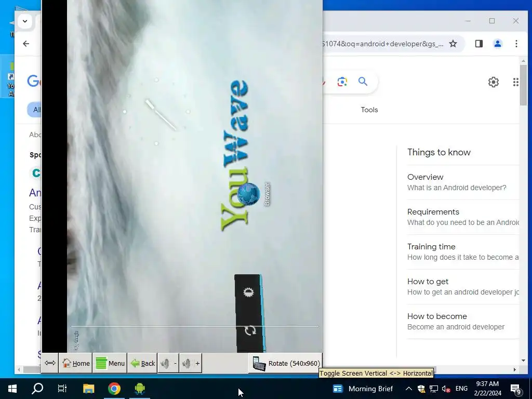Open Task View on the taskbar
Viewport: 532px width, 399px height.
(x=62, y=389)
